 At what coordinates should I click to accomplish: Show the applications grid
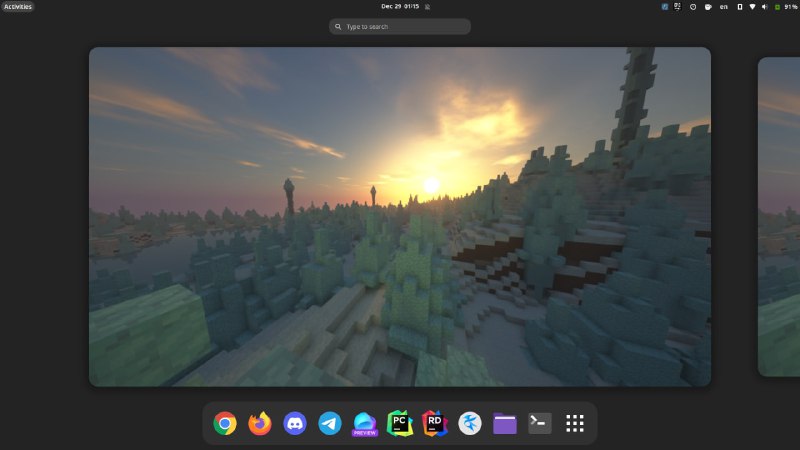(x=574, y=423)
